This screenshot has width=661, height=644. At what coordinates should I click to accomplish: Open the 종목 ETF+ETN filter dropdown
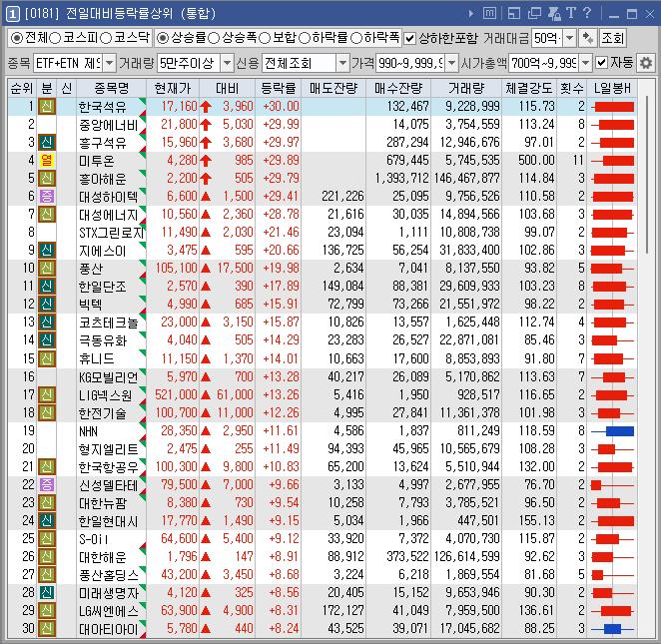point(109,63)
